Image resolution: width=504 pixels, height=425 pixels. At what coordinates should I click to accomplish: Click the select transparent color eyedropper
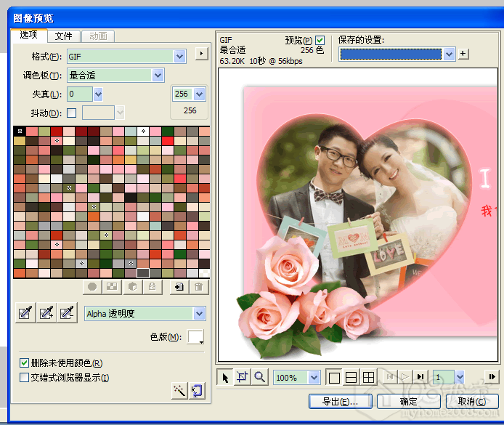pyautogui.click(x=25, y=313)
